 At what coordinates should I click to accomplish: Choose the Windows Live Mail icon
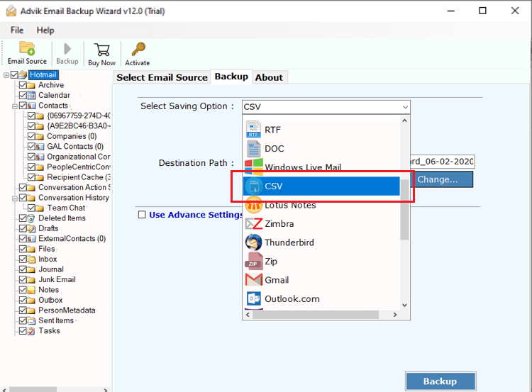coord(254,166)
